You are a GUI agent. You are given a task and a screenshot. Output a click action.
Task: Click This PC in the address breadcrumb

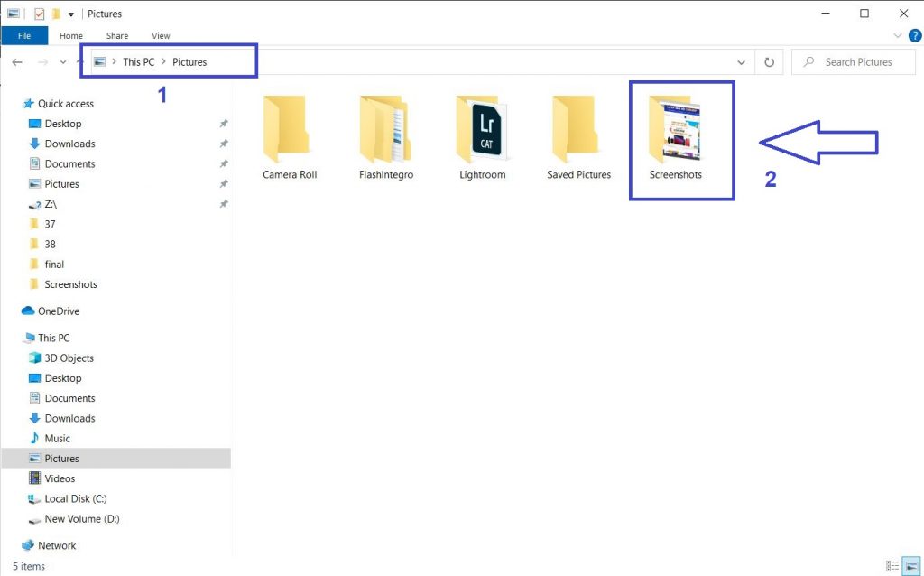pos(138,62)
